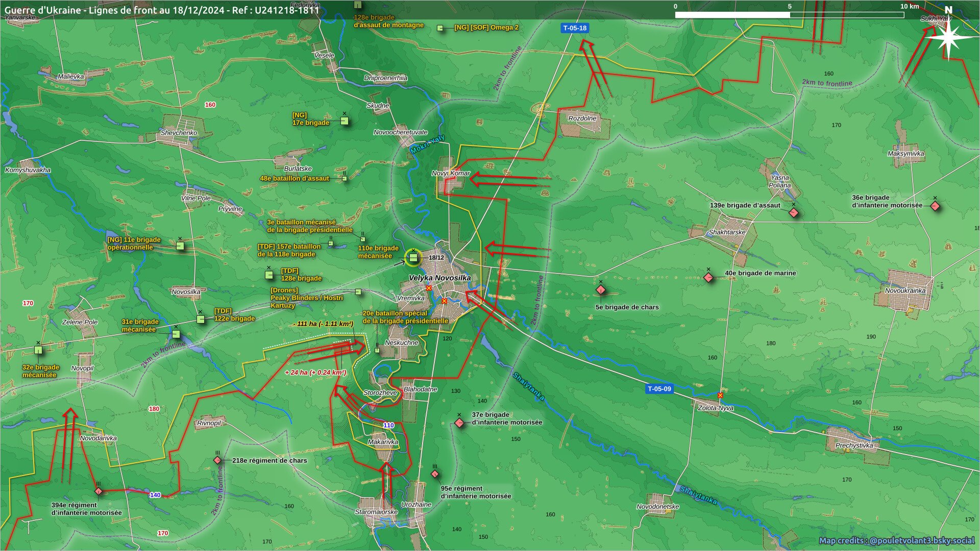Image resolution: width=980 pixels, height=551 pixels.
Task: Click the "+ 24 ha (+ 0.24 km²)" annotation
Action: pos(315,372)
